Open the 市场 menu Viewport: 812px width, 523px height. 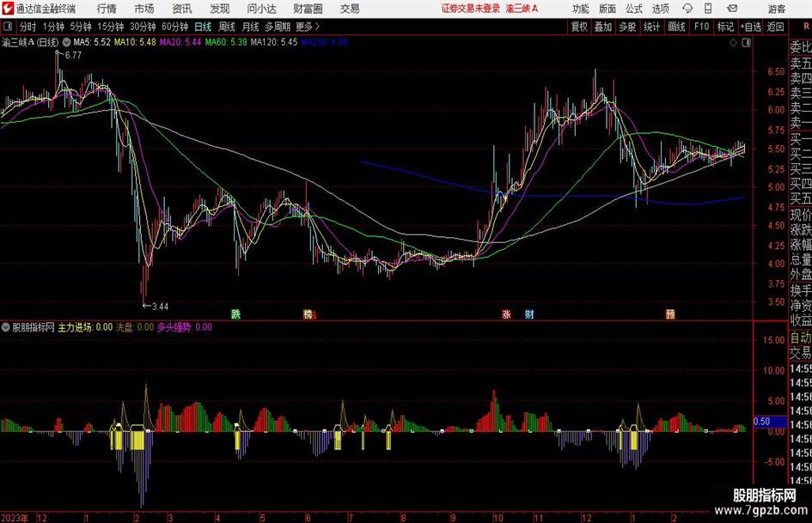144,9
